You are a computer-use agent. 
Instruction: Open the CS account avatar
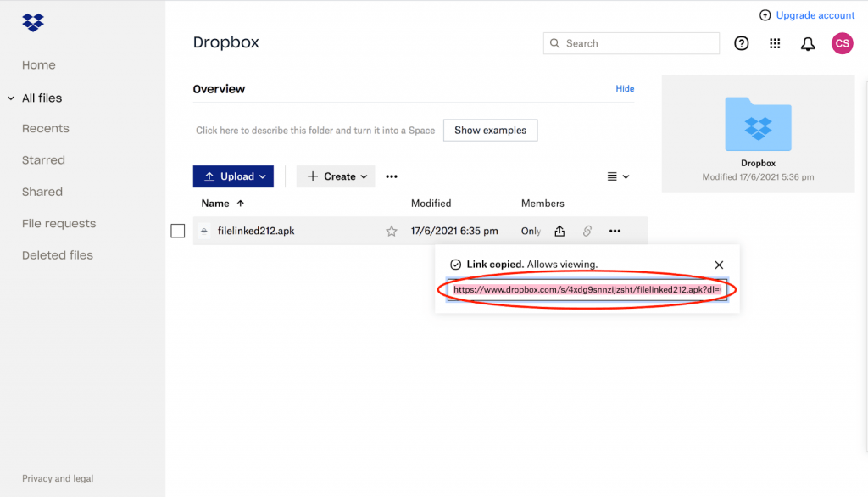point(842,43)
